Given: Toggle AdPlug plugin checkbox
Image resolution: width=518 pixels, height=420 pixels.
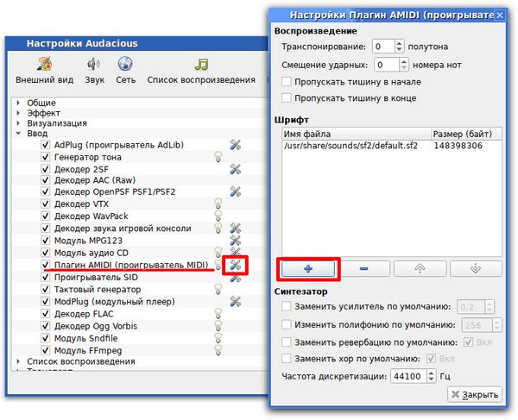Looking at the screenshot, I should click(x=45, y=145).
